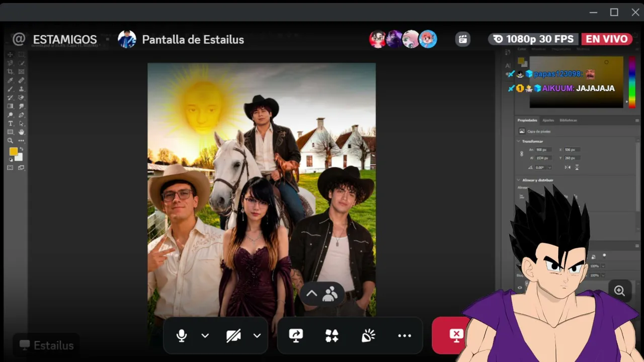Select the Pen tool
Screen dimensions: 644x362
[22, 115]
